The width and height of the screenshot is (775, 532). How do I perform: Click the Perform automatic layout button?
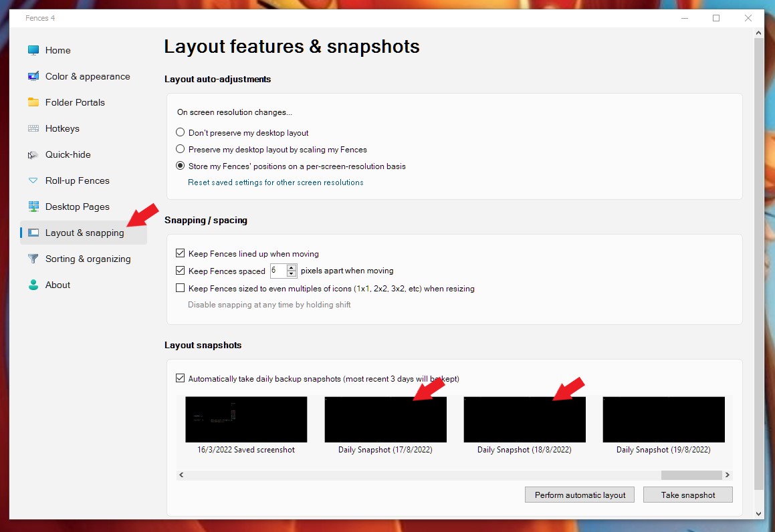[x=580, y=495]
